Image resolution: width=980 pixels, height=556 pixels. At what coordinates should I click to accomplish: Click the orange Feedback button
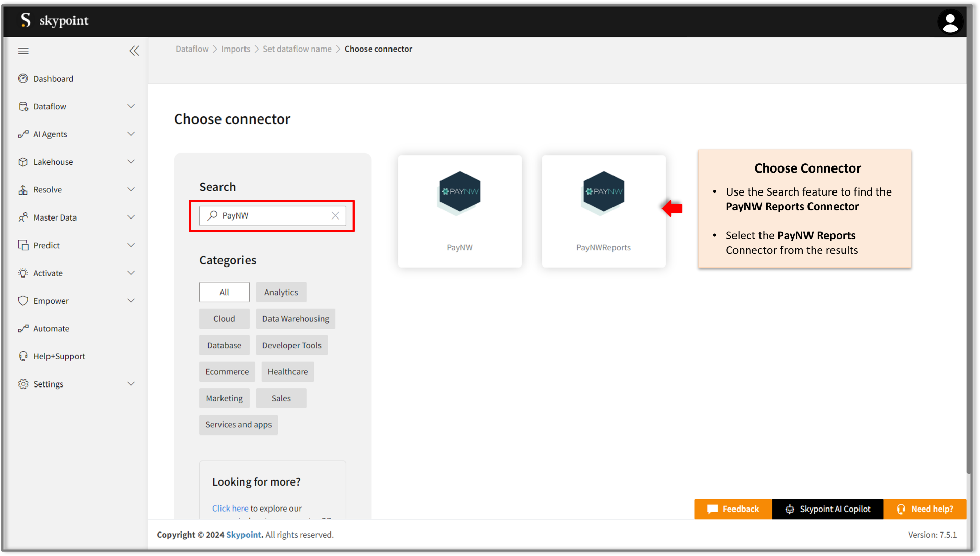pos(733,509)
